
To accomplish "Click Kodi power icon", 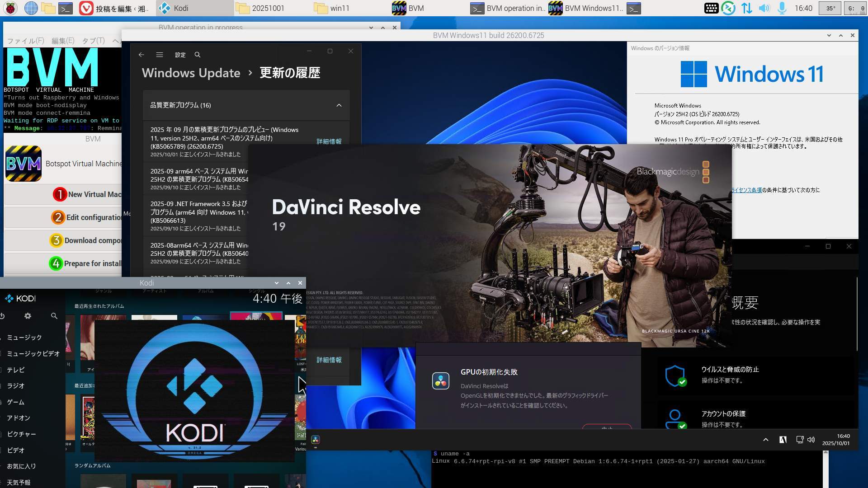I will click(x=2, y=316).
